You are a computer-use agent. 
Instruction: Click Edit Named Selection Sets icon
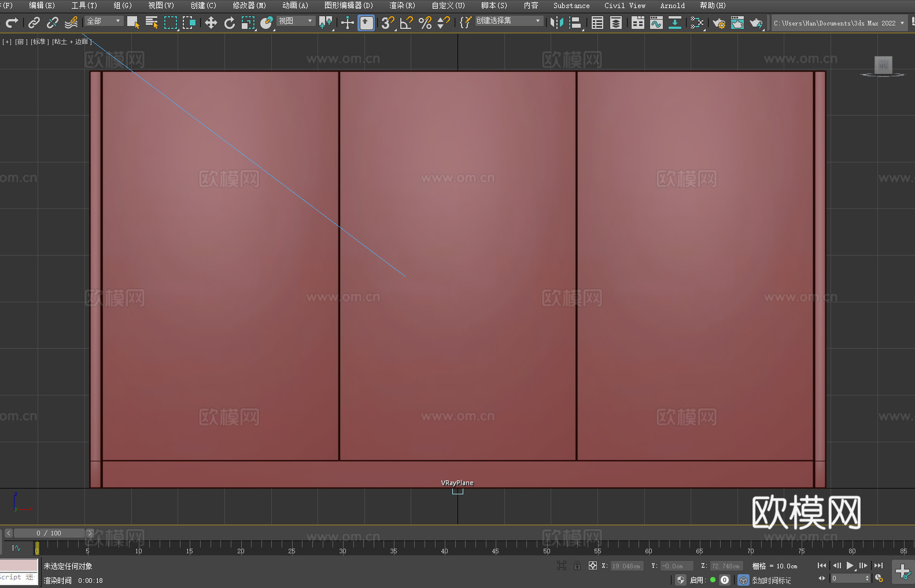(465, 23)
